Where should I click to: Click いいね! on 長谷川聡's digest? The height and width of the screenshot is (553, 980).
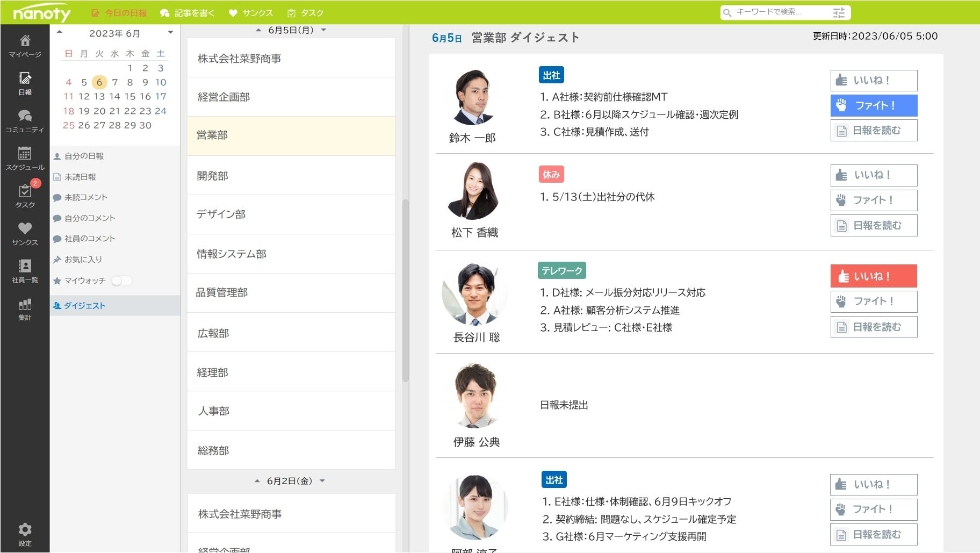[x=874, y=276]
